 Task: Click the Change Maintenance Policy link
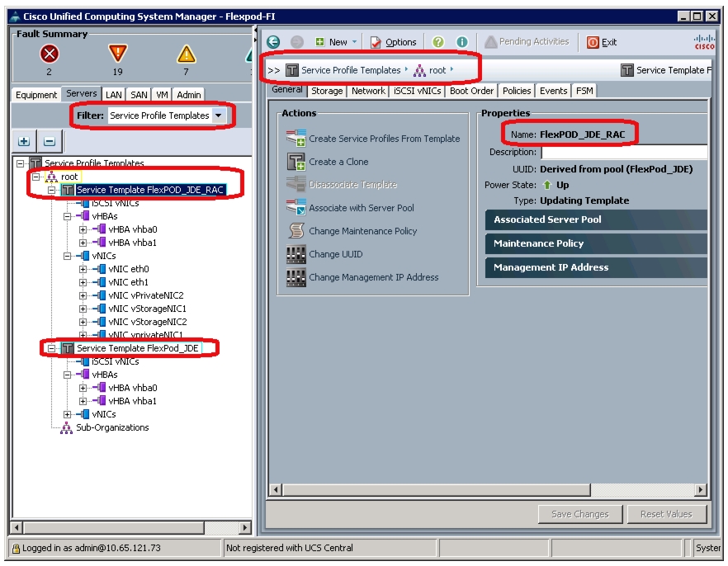click(363, 231)
